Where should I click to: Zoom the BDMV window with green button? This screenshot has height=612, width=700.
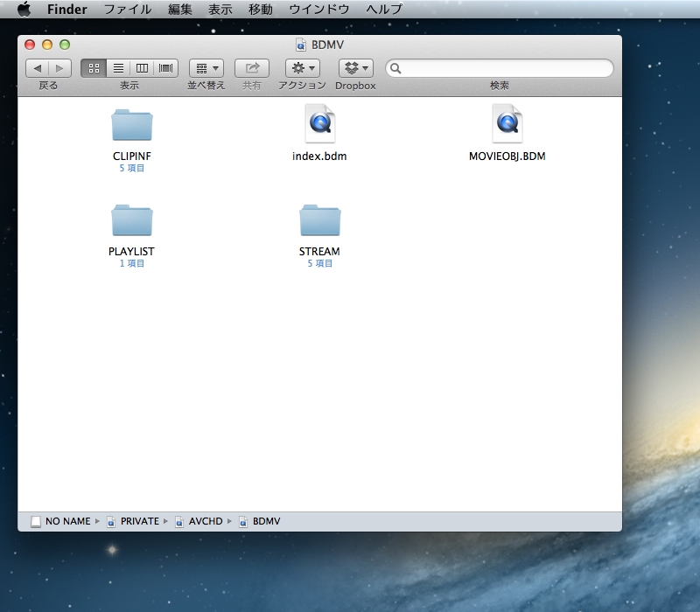65,45
